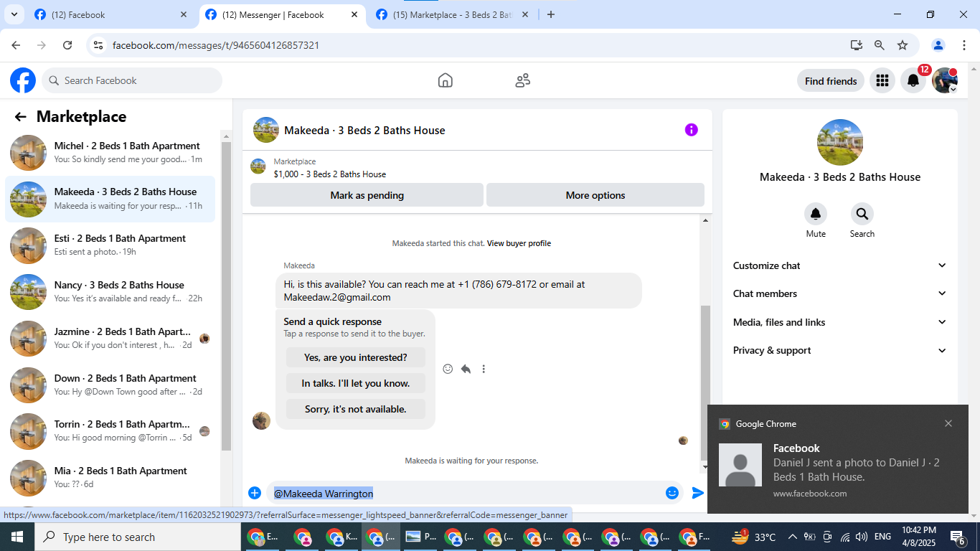The image size is (980, 551).
Task: Reload the page in Chrome
Action: pyautogui.click(x=67, y=45)
